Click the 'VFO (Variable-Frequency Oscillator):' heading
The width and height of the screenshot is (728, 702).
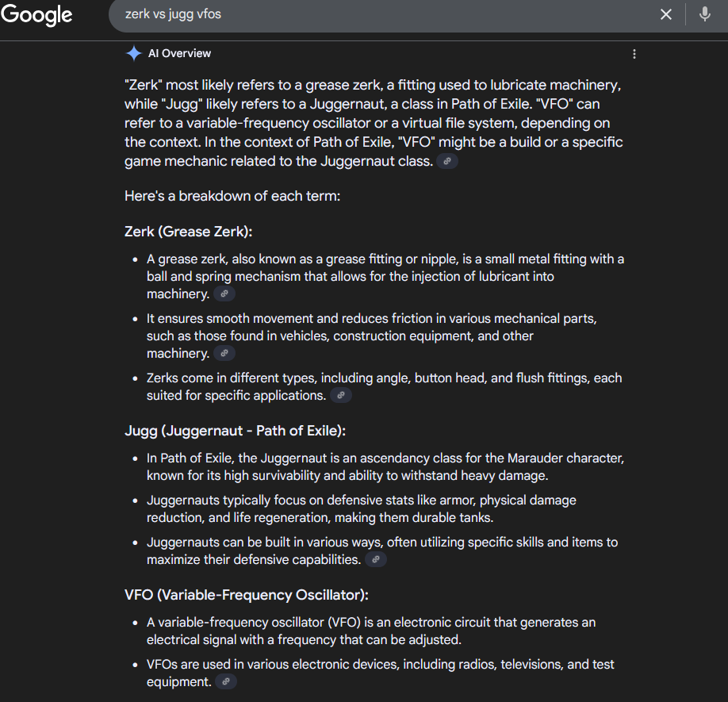coord(247,595)
